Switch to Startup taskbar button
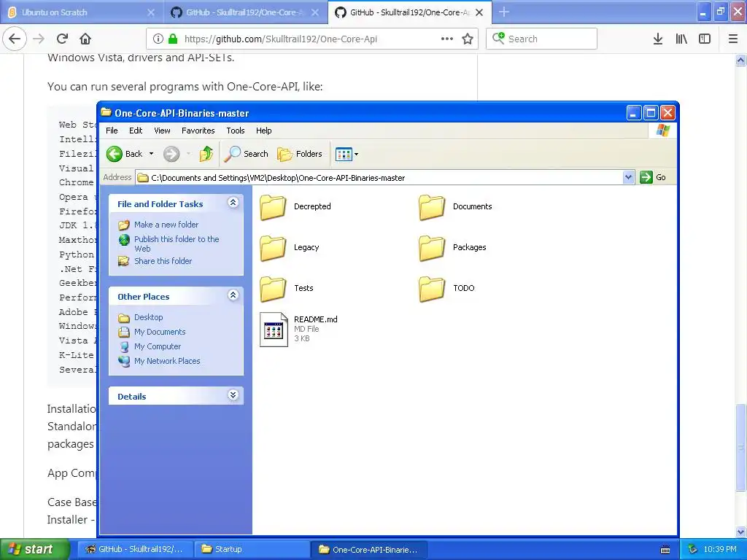This screenshot has height=560, width=747. [251, 549]
